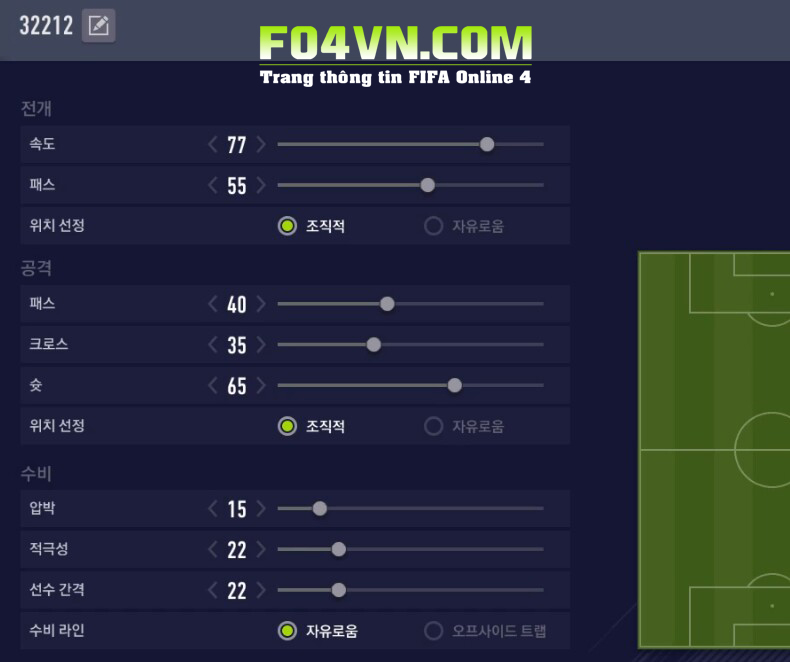This screenshot has width=790, height=662.
Task: Increase 선수 간격 value with right arrow
Action: point(261,590)
